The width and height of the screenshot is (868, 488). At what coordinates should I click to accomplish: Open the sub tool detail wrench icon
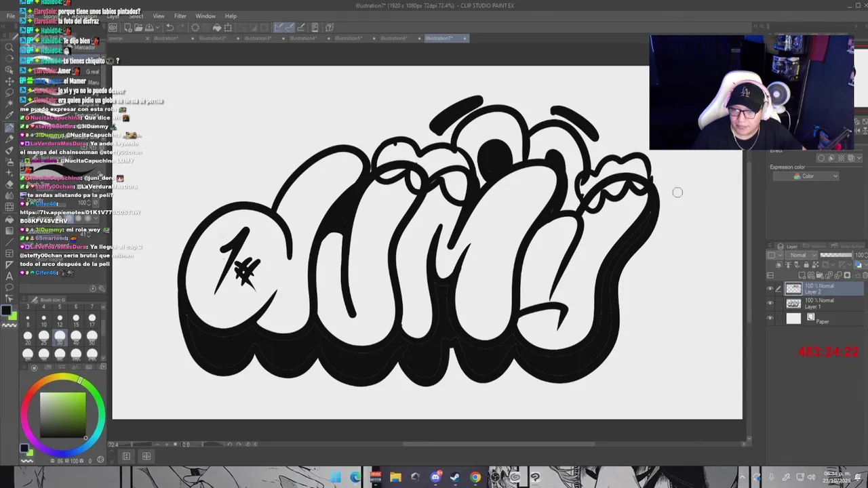click(x=102, y=289)
